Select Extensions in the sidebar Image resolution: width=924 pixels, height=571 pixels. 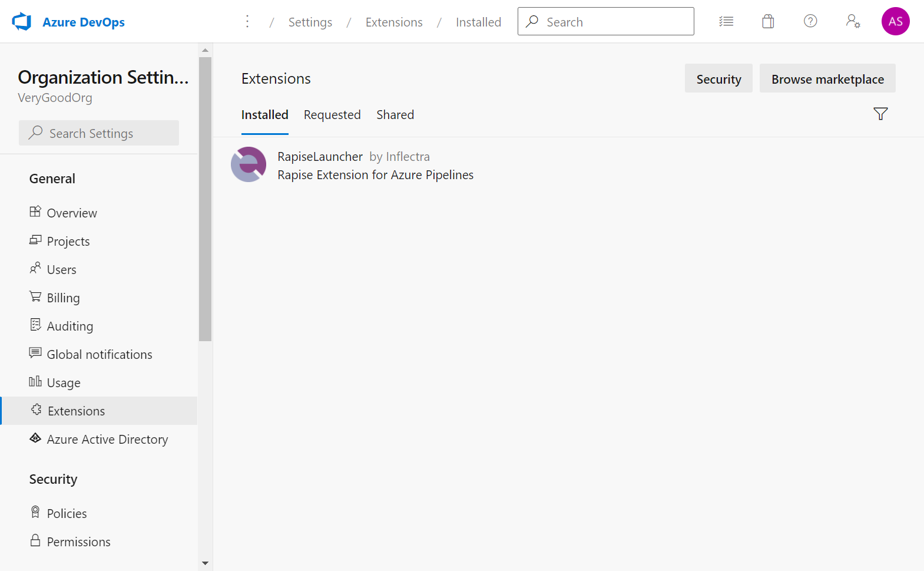tap(99, 411)
